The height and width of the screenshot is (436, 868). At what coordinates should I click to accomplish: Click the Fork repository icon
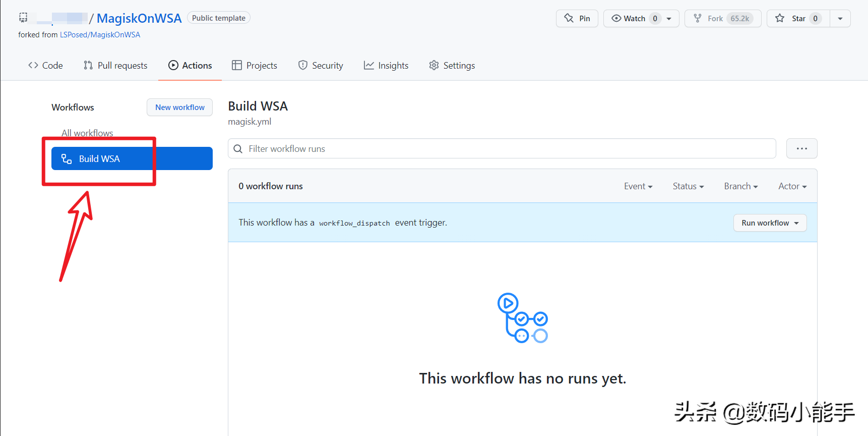coord(698,19)
